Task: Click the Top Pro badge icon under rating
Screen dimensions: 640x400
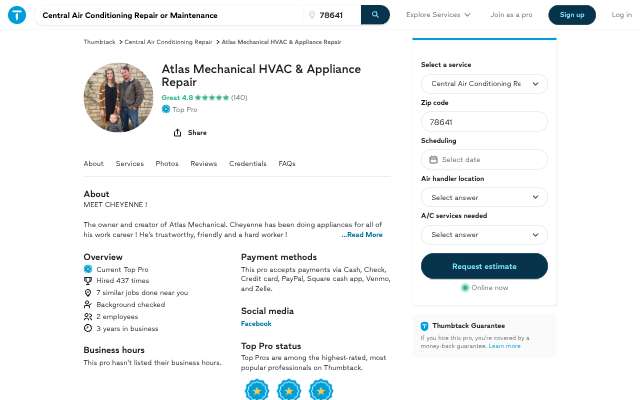Action: pos(166,109)
